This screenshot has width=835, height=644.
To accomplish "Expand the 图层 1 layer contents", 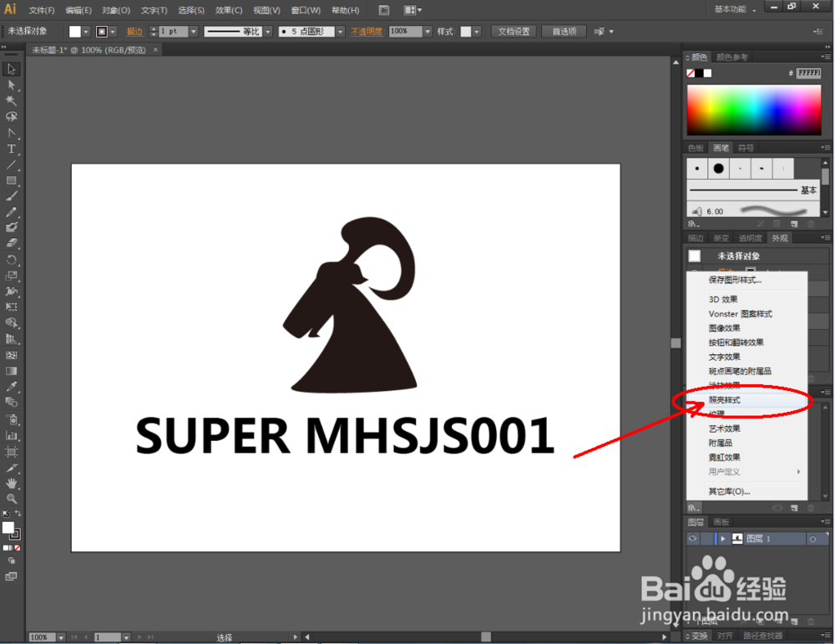I will point(722,539).
